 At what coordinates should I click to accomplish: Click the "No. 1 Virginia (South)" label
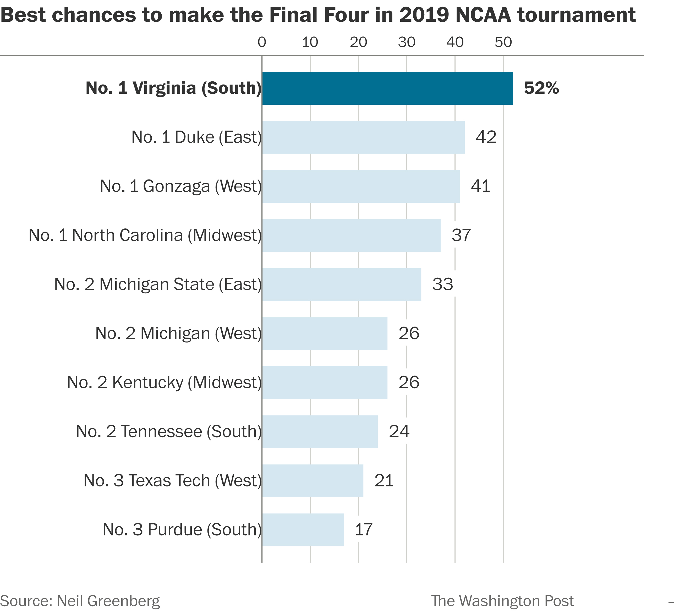tap(173, 88)
